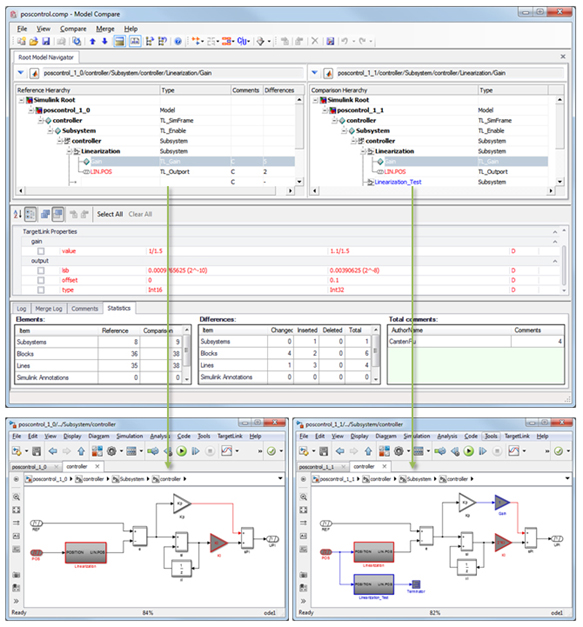
Task: Select Linearization_Test in Comparison Hierarchy
Action: tap(397, 182)
